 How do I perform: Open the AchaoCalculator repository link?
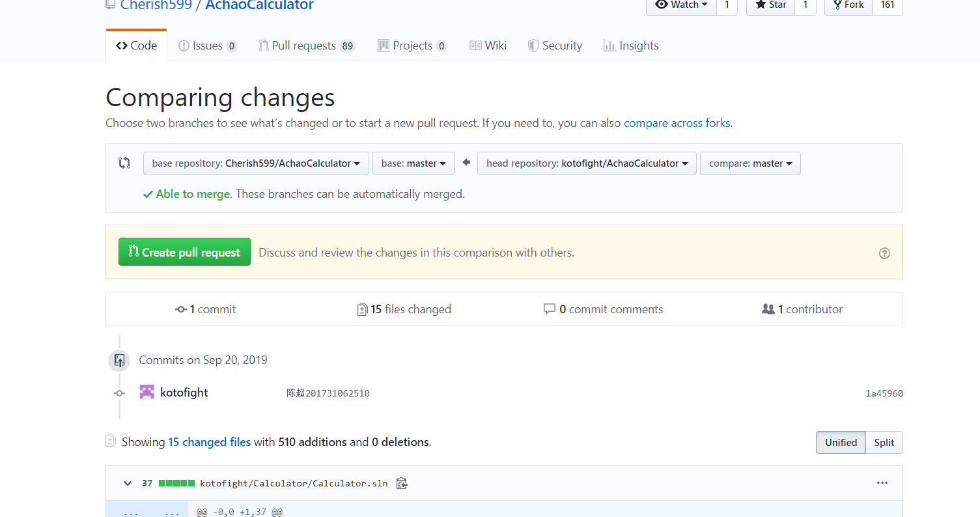[x=259, y=6]
